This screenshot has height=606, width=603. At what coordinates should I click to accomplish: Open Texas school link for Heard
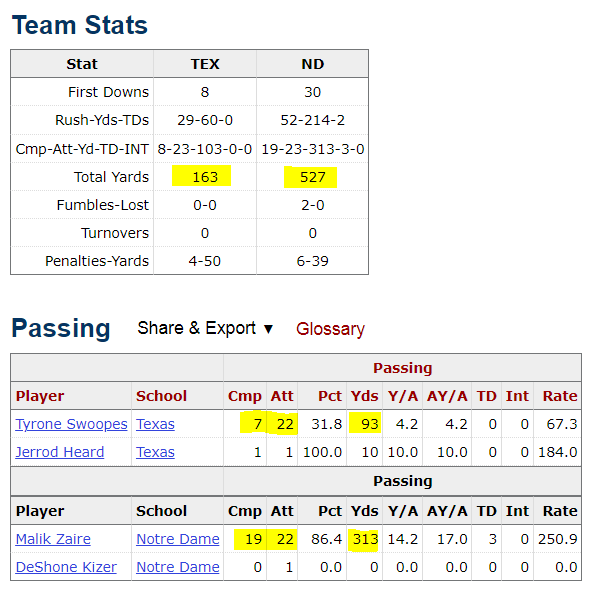point(155,452)
